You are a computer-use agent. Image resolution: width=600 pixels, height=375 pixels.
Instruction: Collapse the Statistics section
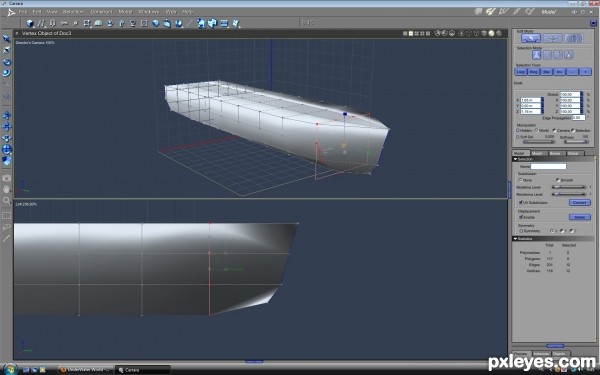point(516,239)
